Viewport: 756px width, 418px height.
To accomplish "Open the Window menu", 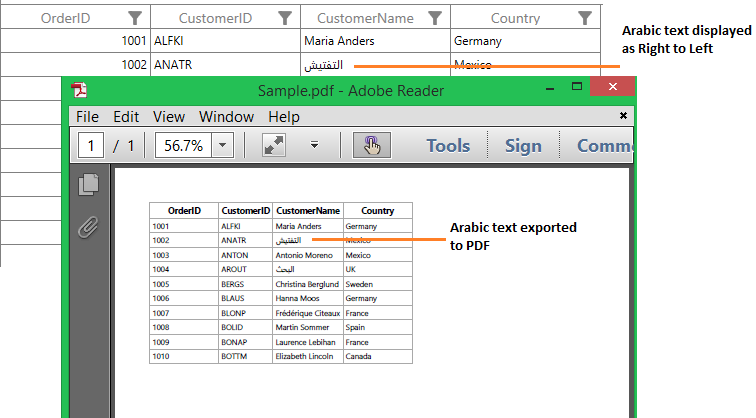I will [227, 117].
